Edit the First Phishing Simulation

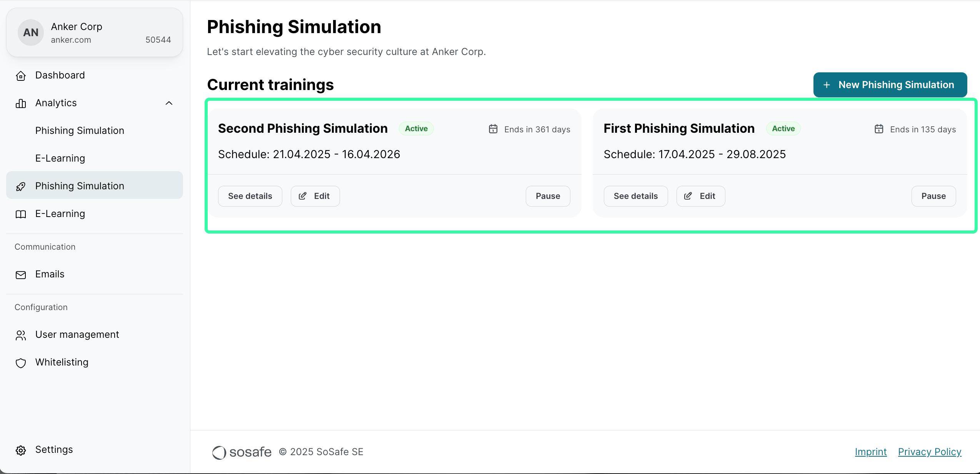700,196
